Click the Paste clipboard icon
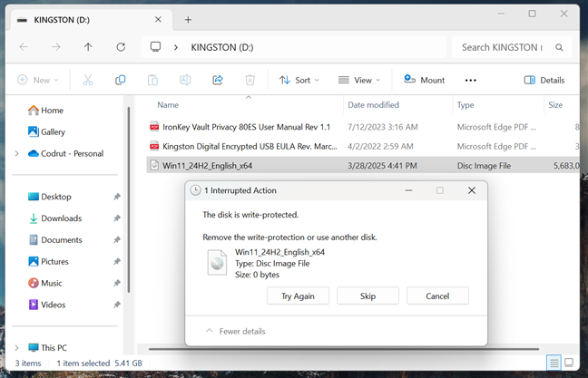The height and width of the screenshot is (378, 588). (152, 80)
